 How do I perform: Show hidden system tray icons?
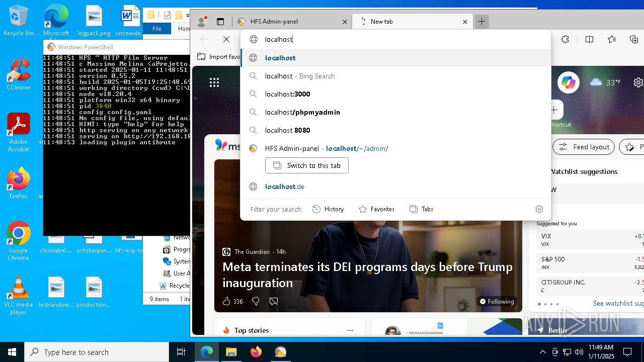tap(542, 352)
